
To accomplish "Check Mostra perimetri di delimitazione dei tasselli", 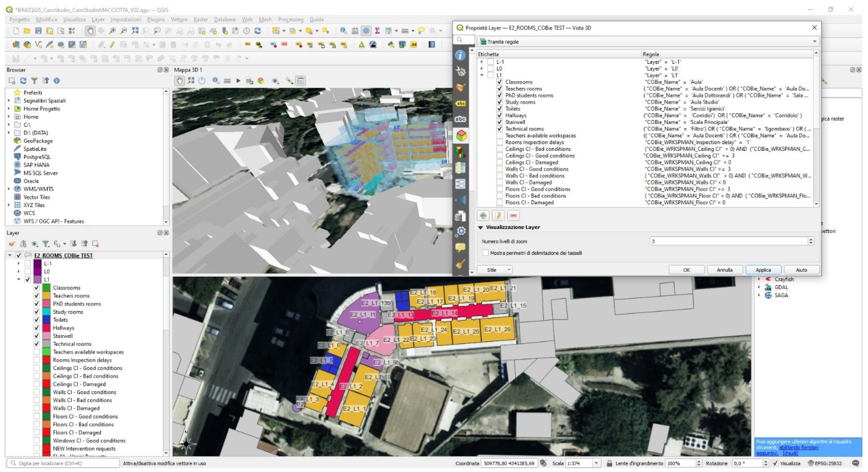I will (485, 253).
